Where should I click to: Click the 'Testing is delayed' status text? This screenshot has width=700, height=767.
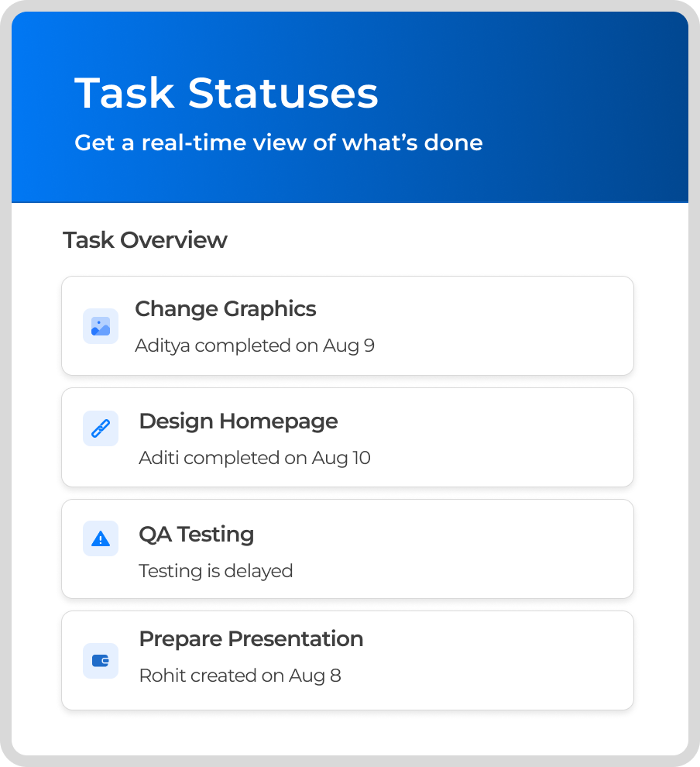click(x=216, y=571)
